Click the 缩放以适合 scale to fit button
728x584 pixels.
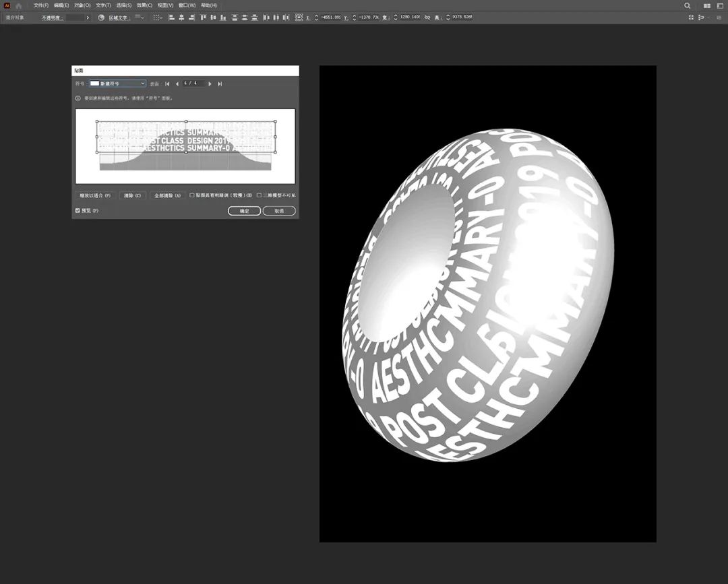click(x=94, y=195)
